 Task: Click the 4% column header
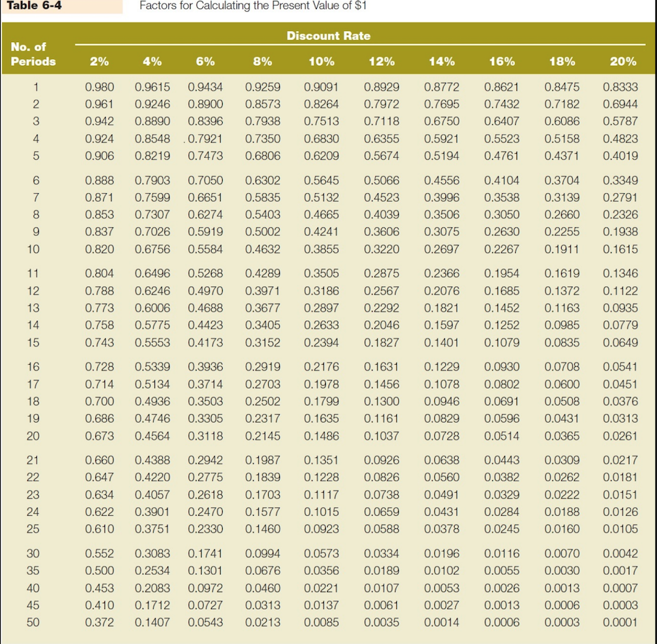click(152, 62)
